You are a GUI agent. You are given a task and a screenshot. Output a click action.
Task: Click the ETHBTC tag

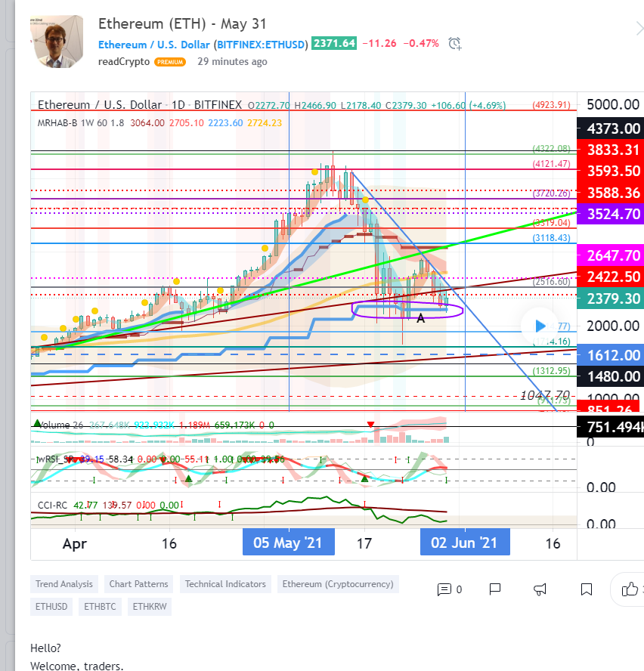tap(100, 606)
